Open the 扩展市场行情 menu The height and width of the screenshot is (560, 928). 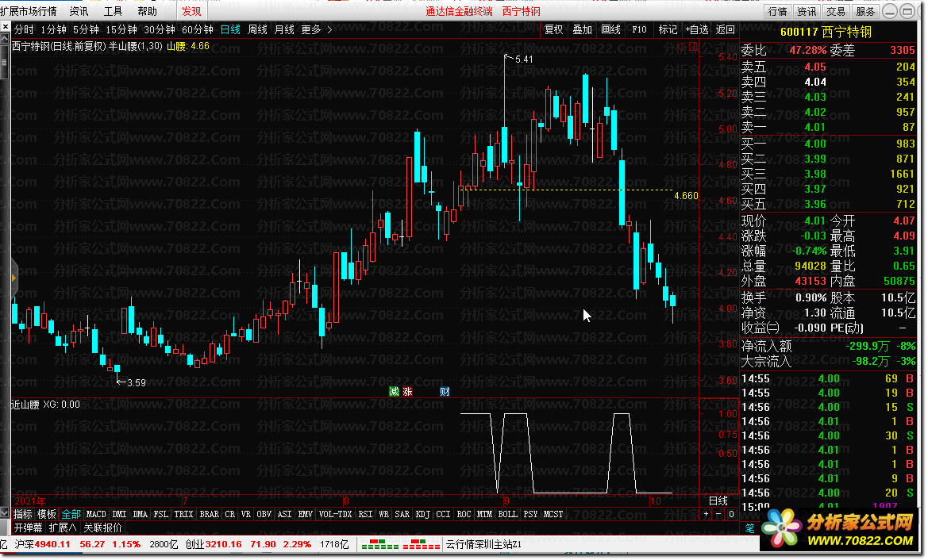point(29,11)
